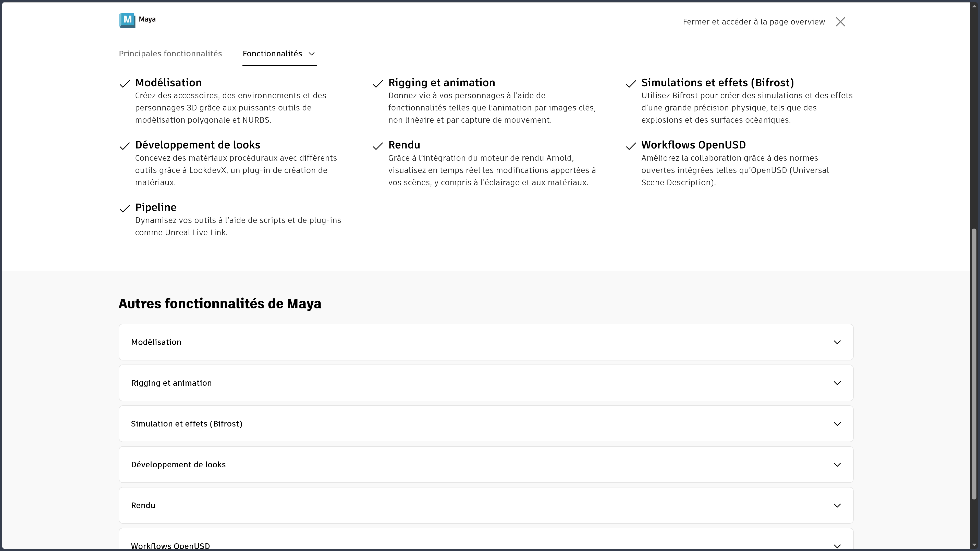
Task: Click the checkmark beside Rigging et animation heading
Action: pos(378,84)
